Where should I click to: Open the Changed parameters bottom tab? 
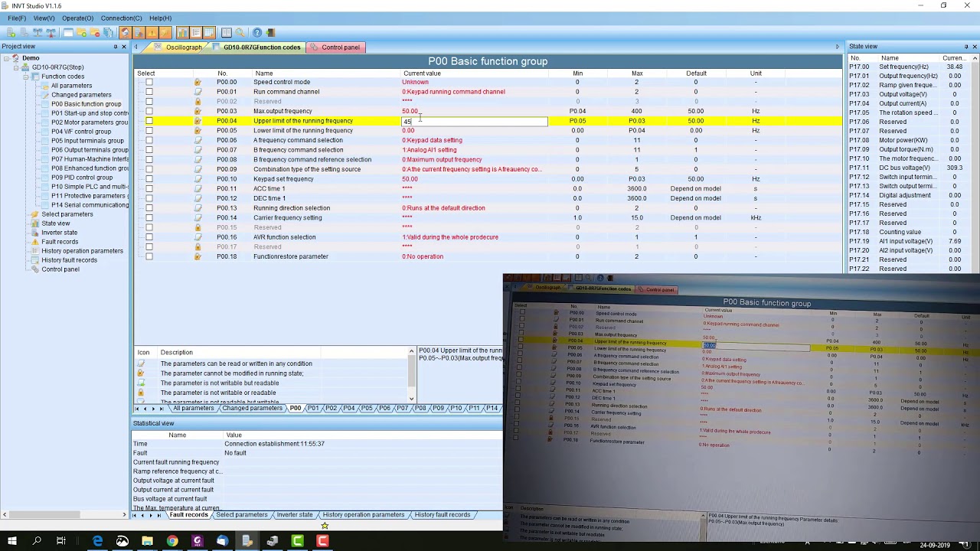(x=252, y=408)
